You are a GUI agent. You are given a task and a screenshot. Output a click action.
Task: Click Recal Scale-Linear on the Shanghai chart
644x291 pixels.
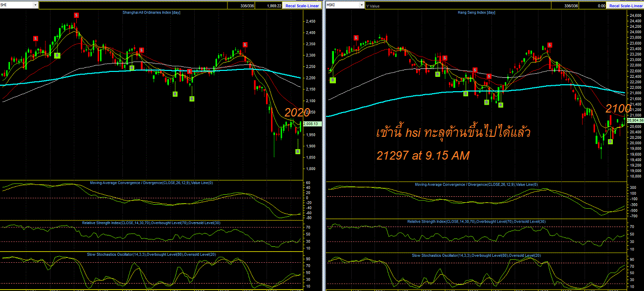[x=302, y=5]
